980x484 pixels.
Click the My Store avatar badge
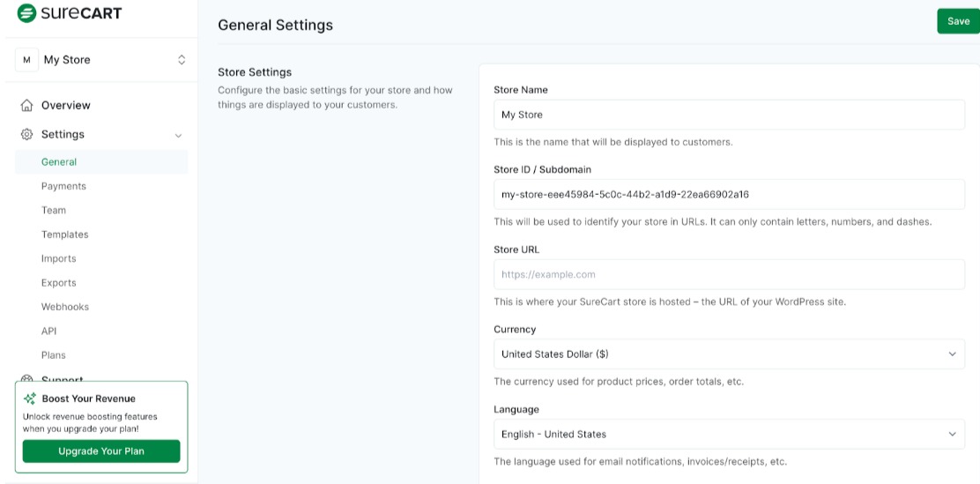(x=26, y=60)
